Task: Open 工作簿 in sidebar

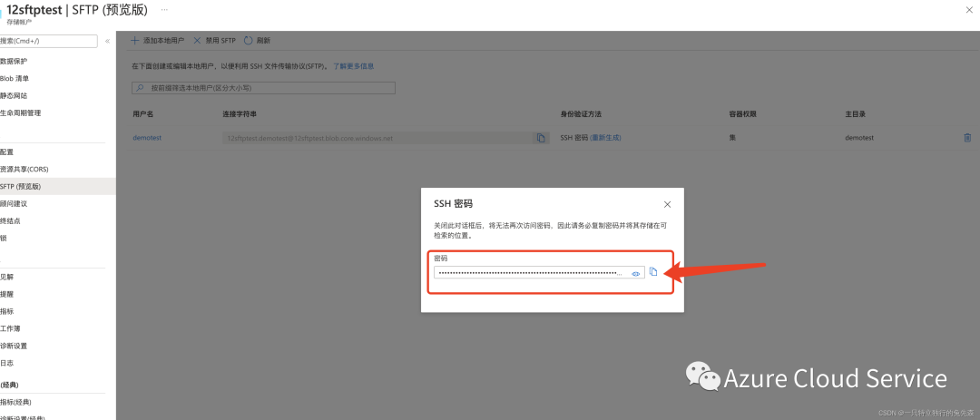Action: (x=11, y=328)
